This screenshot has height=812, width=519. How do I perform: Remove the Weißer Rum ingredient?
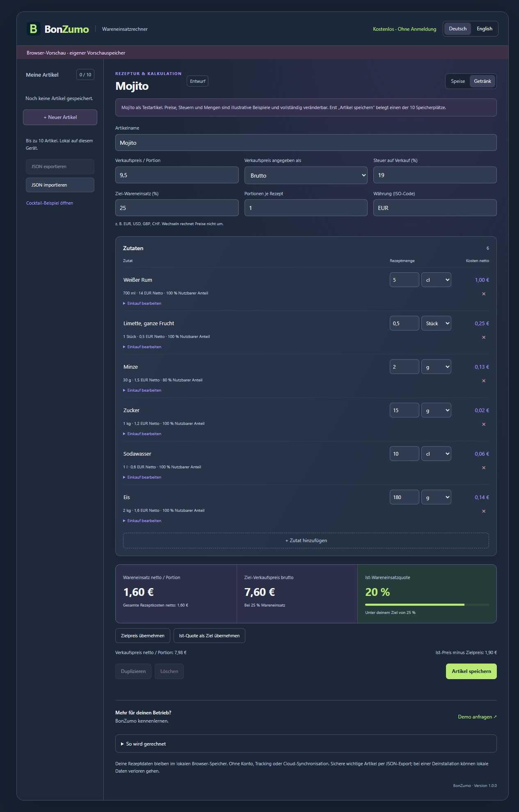pyautogui.click(x=484, y=294)
